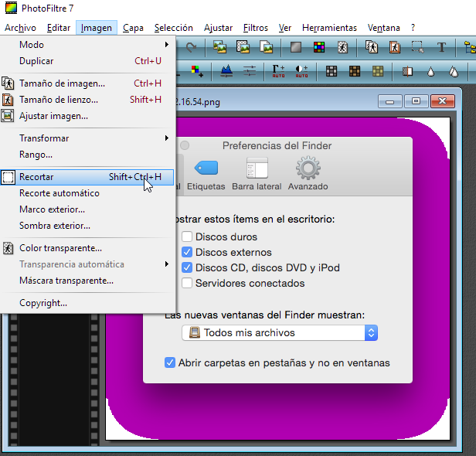Viewport: 476px width, 456px height.
Task: Click the canvas size toolbar icon
Action: click(395, 47)
